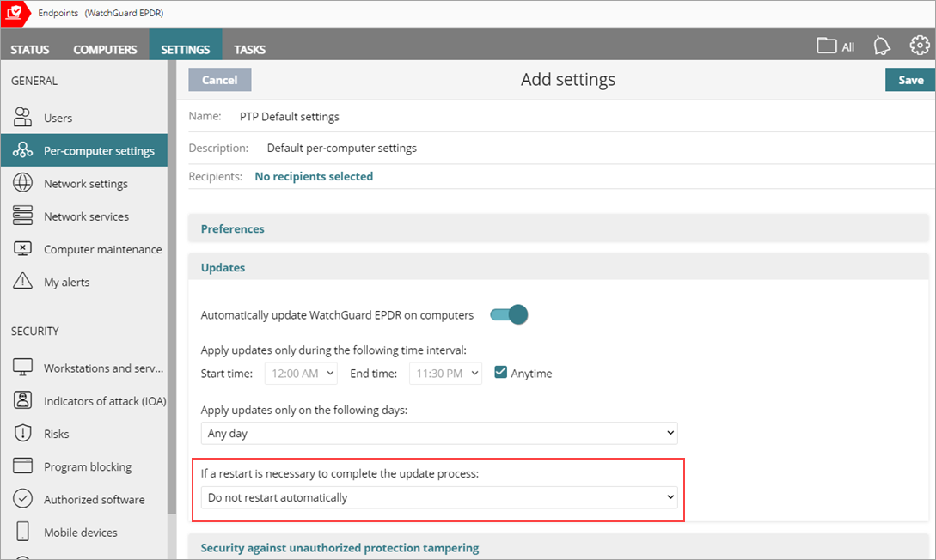Screen dimensions: 936x560
Task: Click 'No recipients selected' link
Action: tap(313, 175)
